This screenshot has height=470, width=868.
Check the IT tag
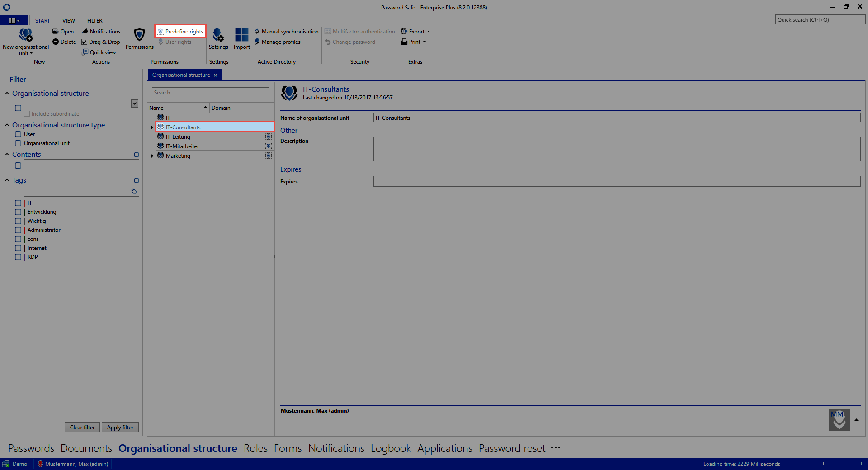click(x=18, y=203)
